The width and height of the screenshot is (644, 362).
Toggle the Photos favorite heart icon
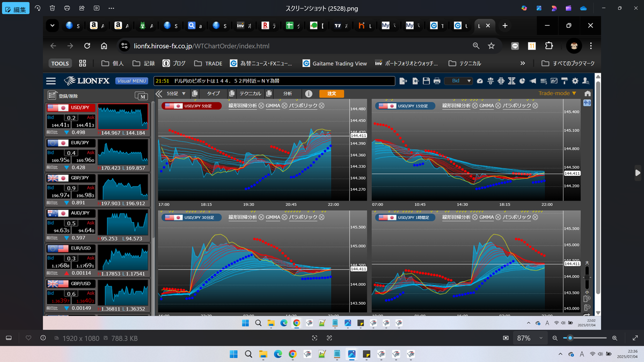click(28, 338)
